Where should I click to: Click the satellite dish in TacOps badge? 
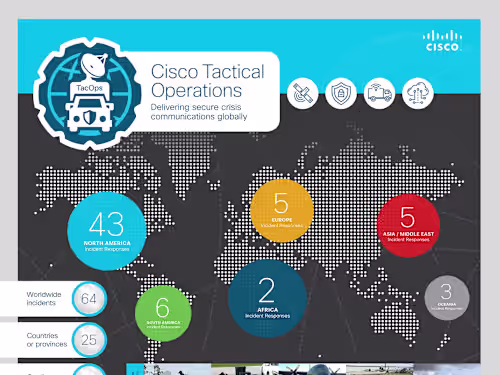tap(94, 66)
